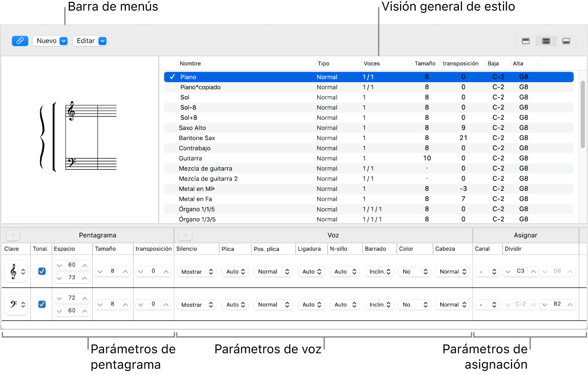
Task: Click the add staff plus button
Action: 13,235
